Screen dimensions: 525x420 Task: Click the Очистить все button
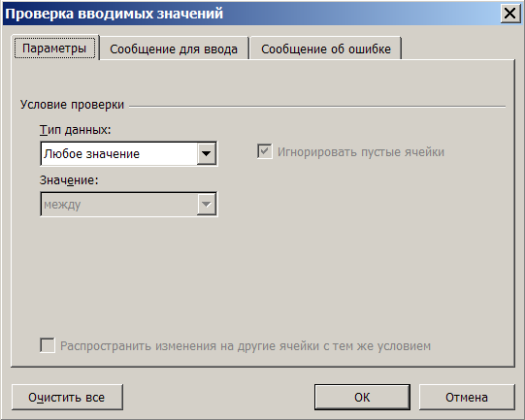point(67,398)
